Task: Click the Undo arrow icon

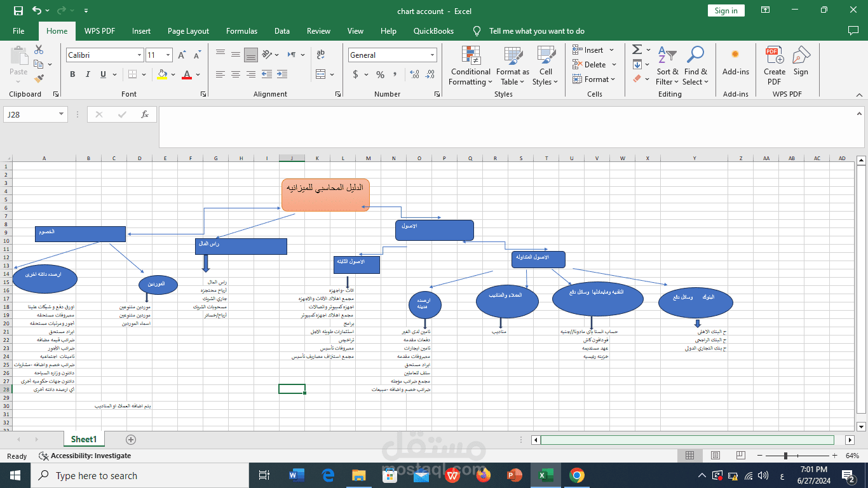Action: (37, 11)
